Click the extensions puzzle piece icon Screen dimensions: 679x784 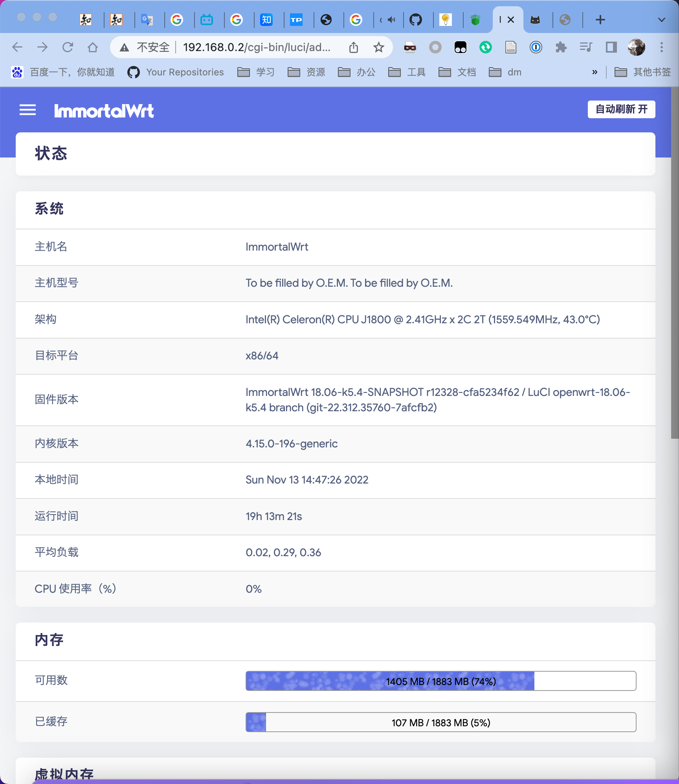562,47
